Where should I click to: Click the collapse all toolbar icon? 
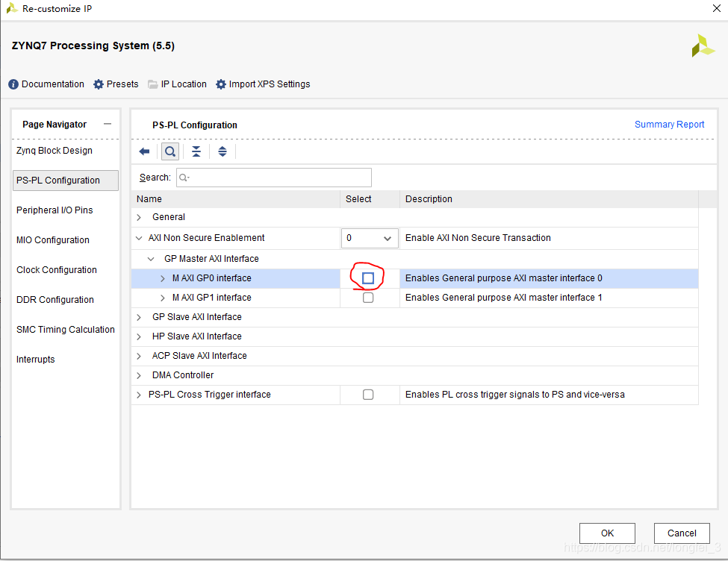click(x=196, y=151)
